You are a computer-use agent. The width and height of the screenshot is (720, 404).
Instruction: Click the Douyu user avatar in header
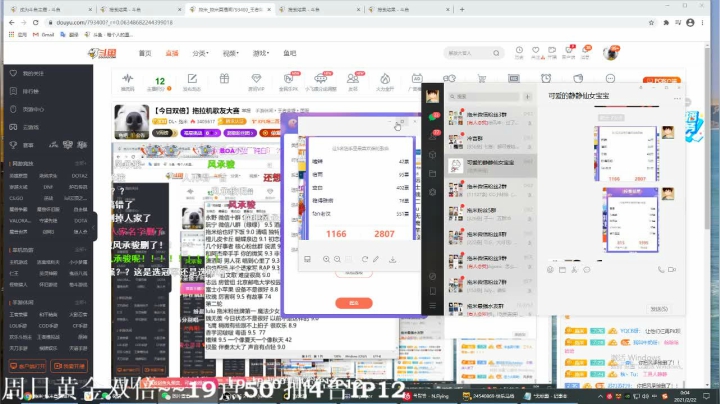(x=611, y=53)
